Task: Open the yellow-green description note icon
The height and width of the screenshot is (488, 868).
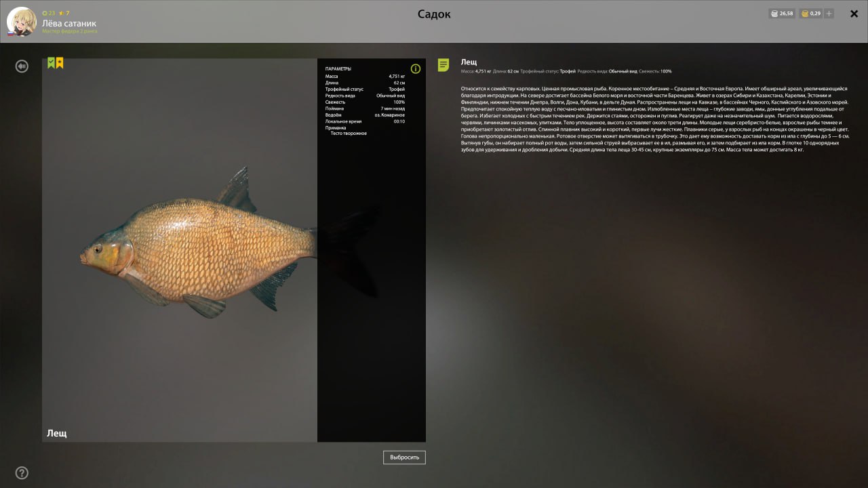Action: 443,65
